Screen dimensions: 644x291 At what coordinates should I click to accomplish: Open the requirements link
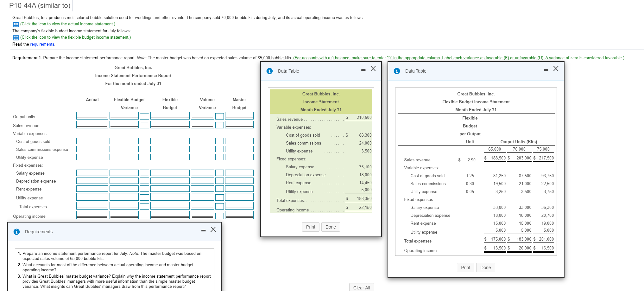[42, 44]
